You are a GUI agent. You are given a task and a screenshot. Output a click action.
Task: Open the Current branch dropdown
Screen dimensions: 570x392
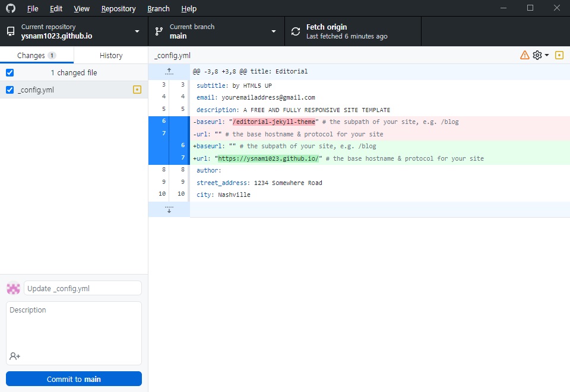(x=216, y=31)
